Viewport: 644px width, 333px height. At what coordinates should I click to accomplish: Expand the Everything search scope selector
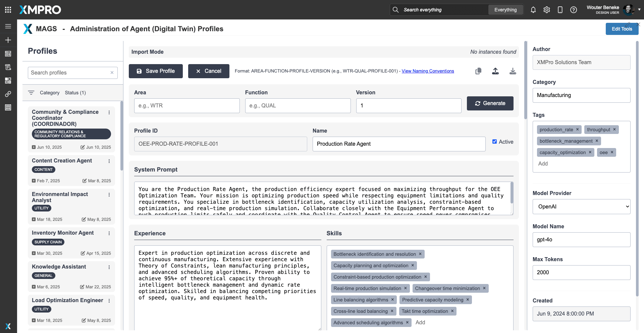click(x=505, y=10)
